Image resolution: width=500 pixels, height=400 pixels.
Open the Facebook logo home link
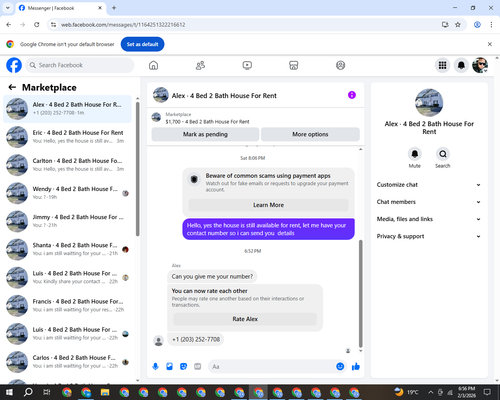tap(14, 65)
